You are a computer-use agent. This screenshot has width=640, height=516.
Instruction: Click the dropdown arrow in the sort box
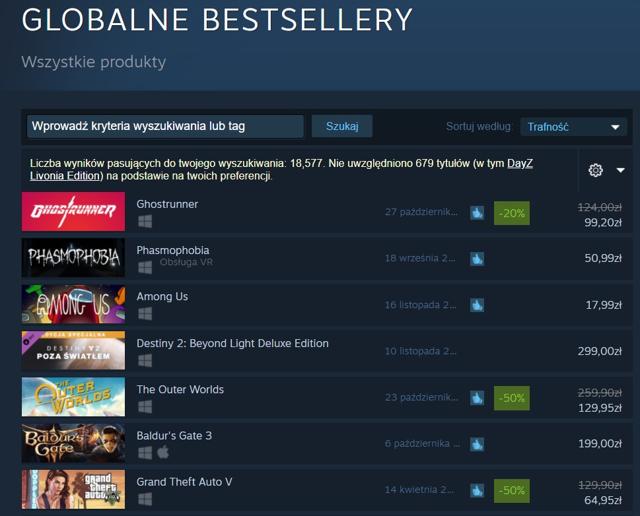615,127
